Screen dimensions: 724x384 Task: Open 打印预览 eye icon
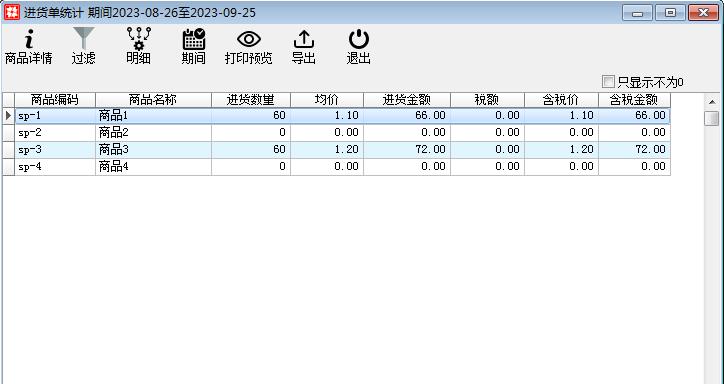248,39
